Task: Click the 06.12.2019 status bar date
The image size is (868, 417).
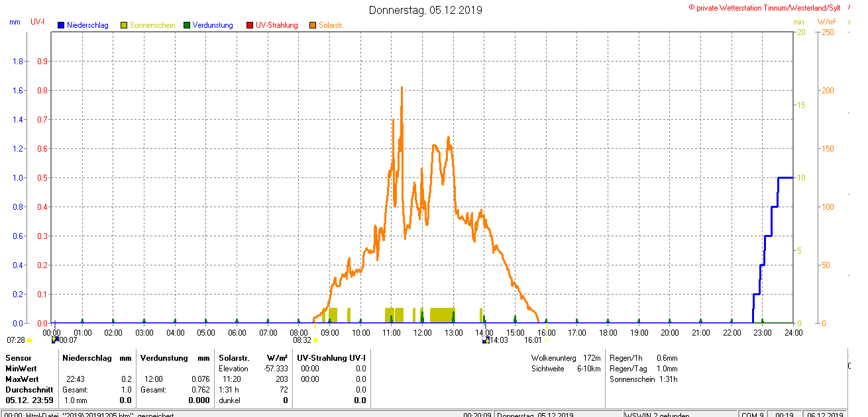Action: 826,414
